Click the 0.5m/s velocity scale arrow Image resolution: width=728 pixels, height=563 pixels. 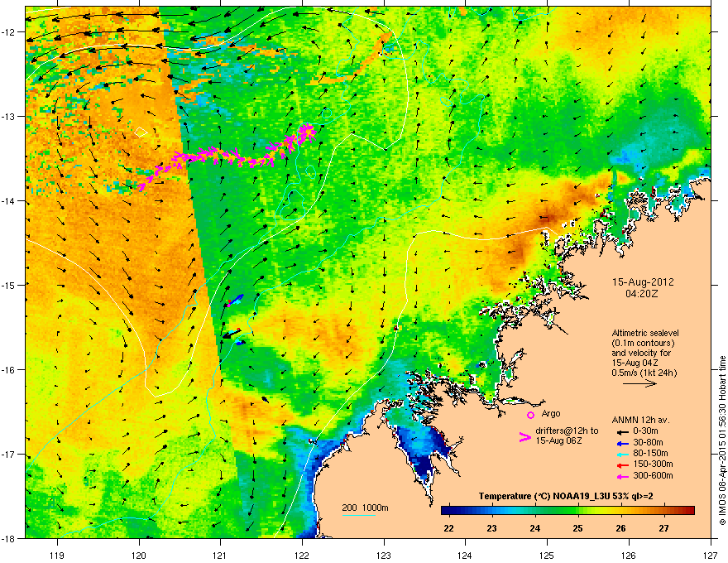pos(639,383)
